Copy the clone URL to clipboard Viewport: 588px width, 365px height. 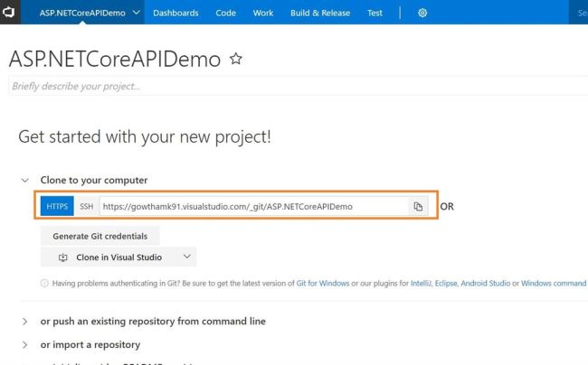[418, 207]
